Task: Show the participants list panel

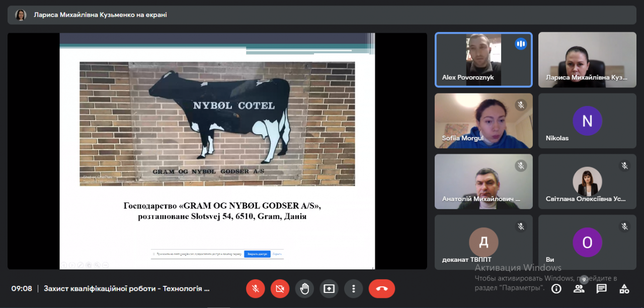Action: pyautogui.click(x=579, y=288)
